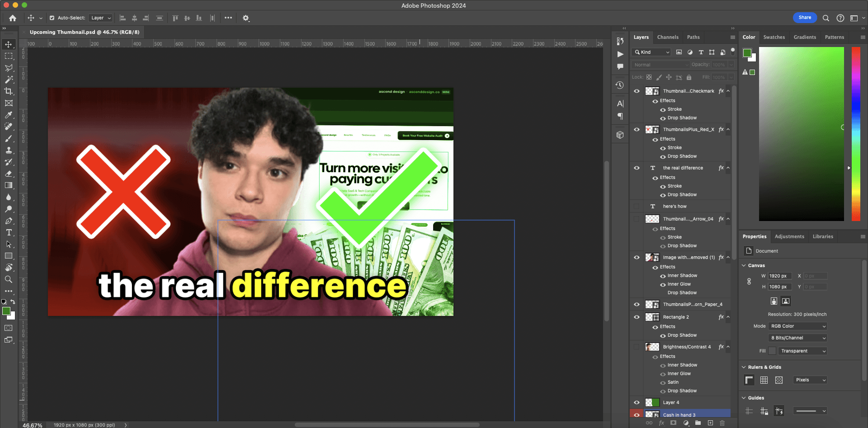The height and width of the screenshot is (428, 868).
Task: Select the Move tool in the toolbar
Action: 9,44
